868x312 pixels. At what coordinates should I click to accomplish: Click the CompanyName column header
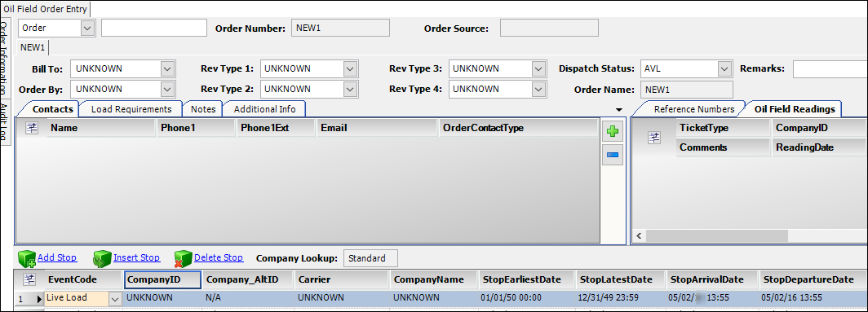[x=434, y=279]
